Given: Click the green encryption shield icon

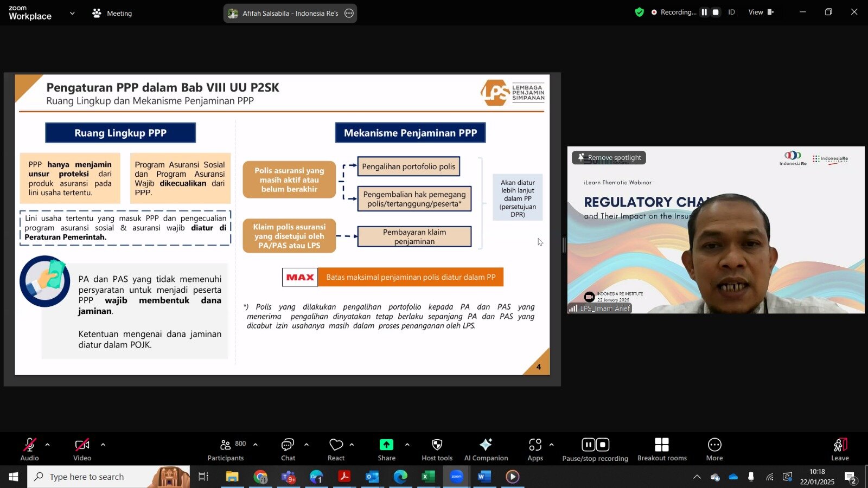Looking at the screenshot, I should pos(640,12).
